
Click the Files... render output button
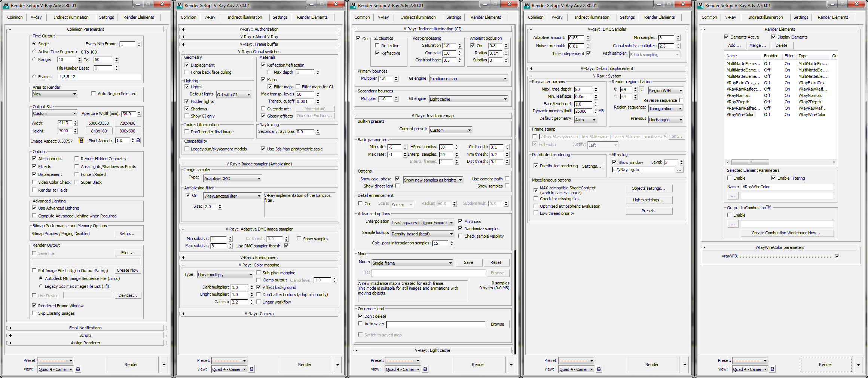coord(128,253)
